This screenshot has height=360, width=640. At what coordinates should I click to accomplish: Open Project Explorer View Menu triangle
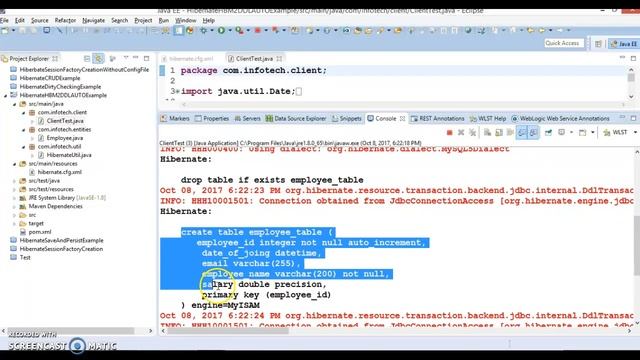[126, 58]
